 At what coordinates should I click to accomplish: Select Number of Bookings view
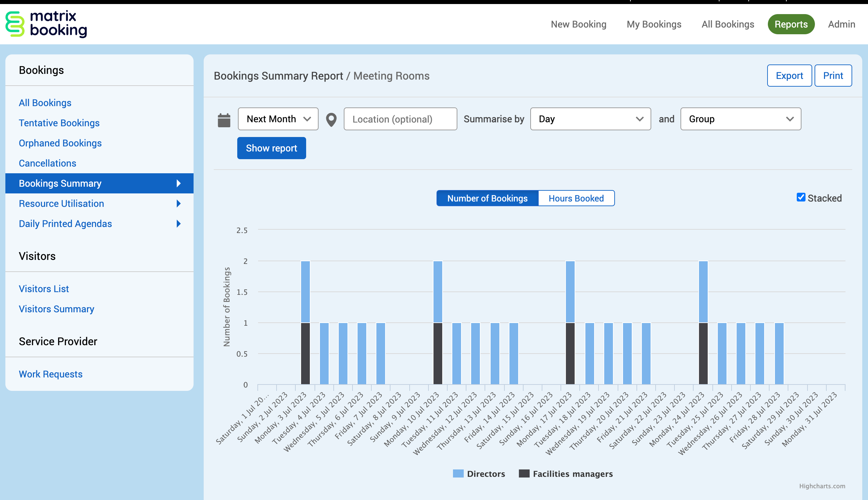(x=487, y=198)
